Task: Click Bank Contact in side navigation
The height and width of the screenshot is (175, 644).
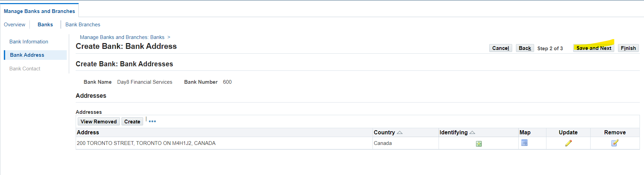Action: (x=25, y=69)
